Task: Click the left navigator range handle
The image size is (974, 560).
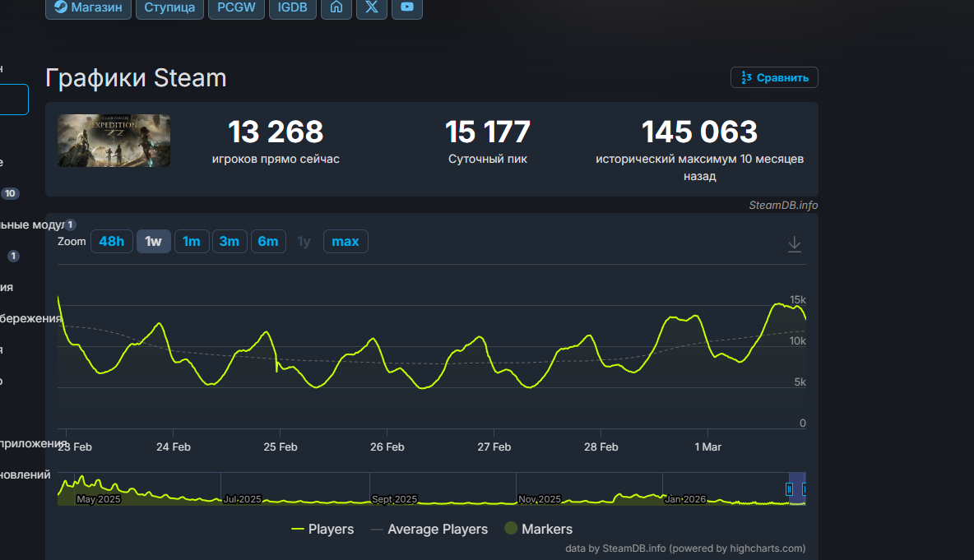Action: point(789,489)
